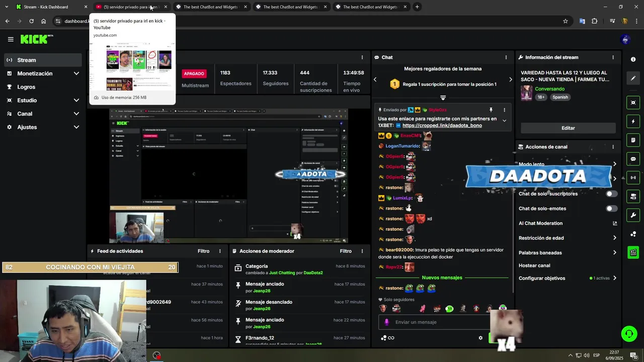Open browser extensions puzzle icon
Viewport: 644px width, 362px height.
595,21
